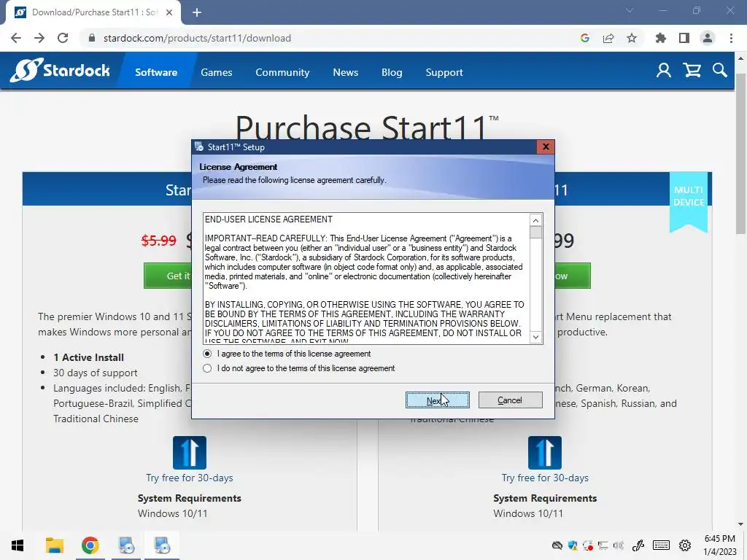Go back with the browser back arrow
747x560 pixels.
[16, 38]
